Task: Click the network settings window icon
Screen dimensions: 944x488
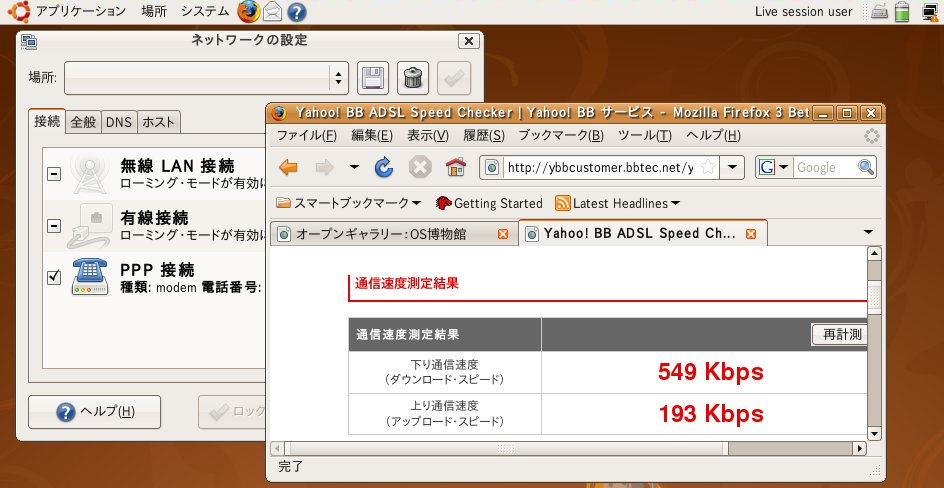Action: click(x=29, y=41)
